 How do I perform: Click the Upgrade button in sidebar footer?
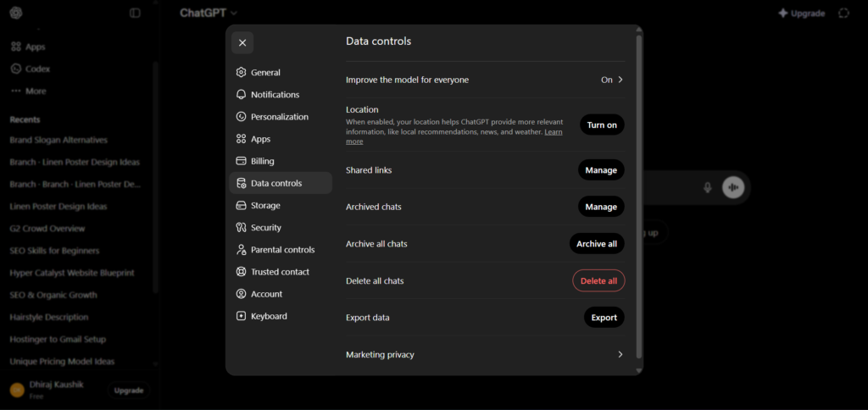129,391
